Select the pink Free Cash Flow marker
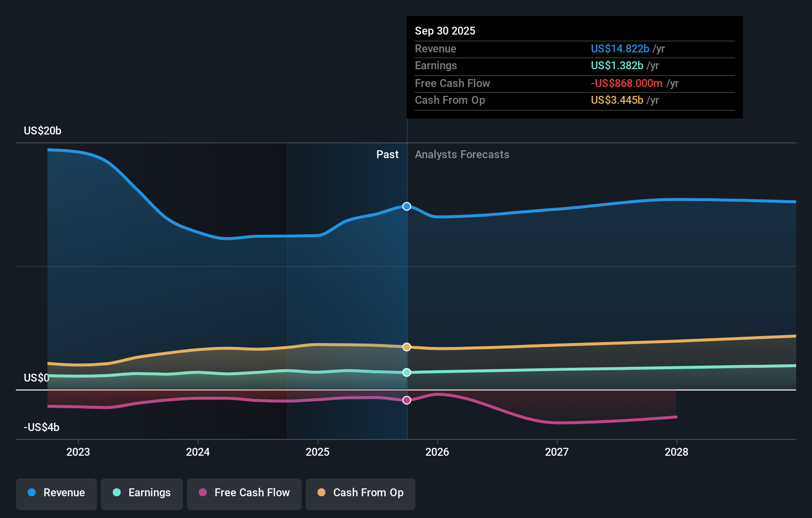The height and width of the screenshot is (518, 812). coord(406,400)
